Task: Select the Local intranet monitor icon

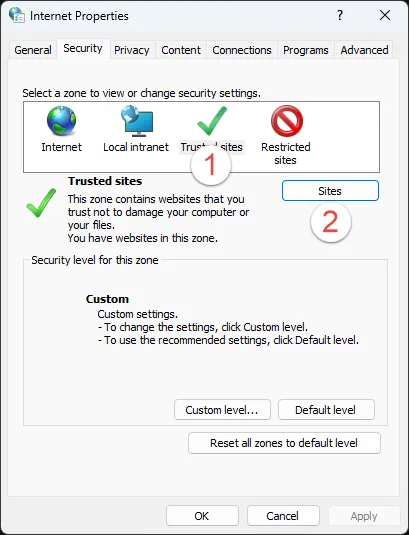Action: 137,121
